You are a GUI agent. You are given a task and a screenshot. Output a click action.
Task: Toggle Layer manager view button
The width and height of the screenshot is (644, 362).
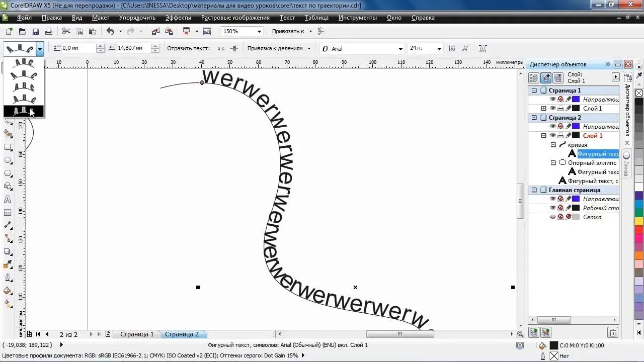558,78
